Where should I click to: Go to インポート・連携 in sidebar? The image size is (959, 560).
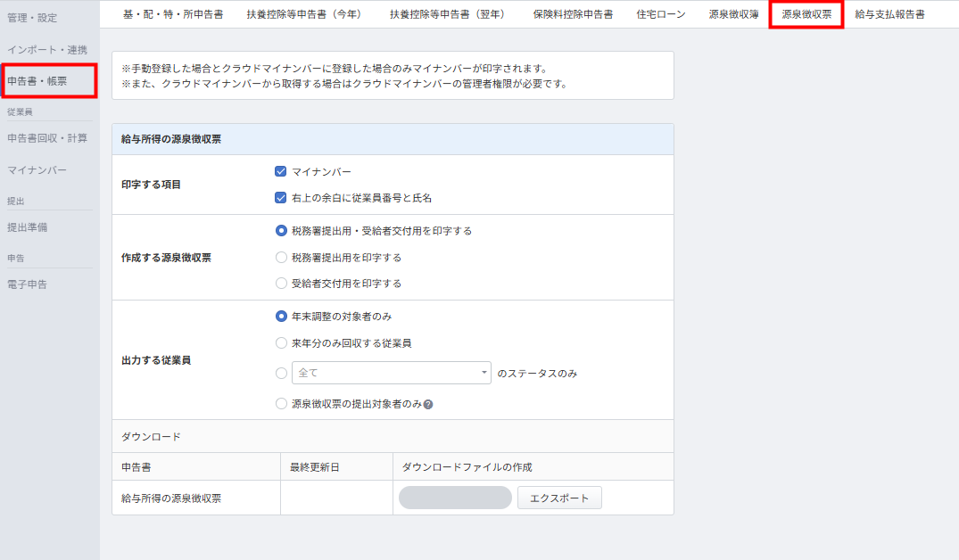click(46, 50)
